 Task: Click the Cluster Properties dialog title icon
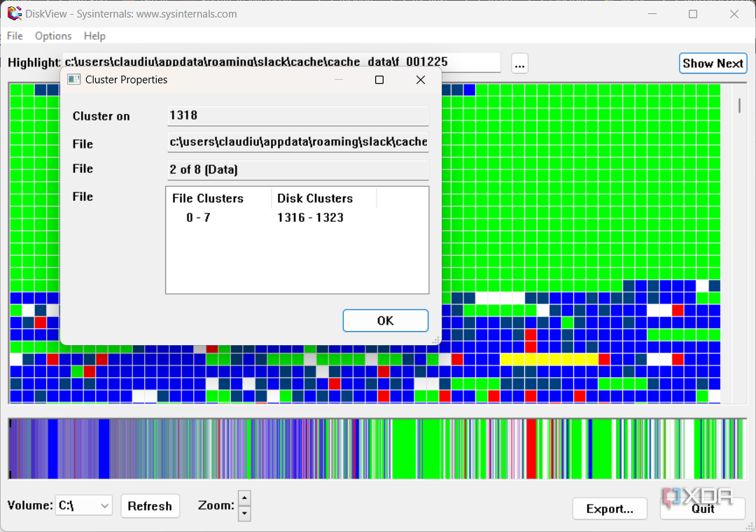pyautogui.click(x=73, y=80)
